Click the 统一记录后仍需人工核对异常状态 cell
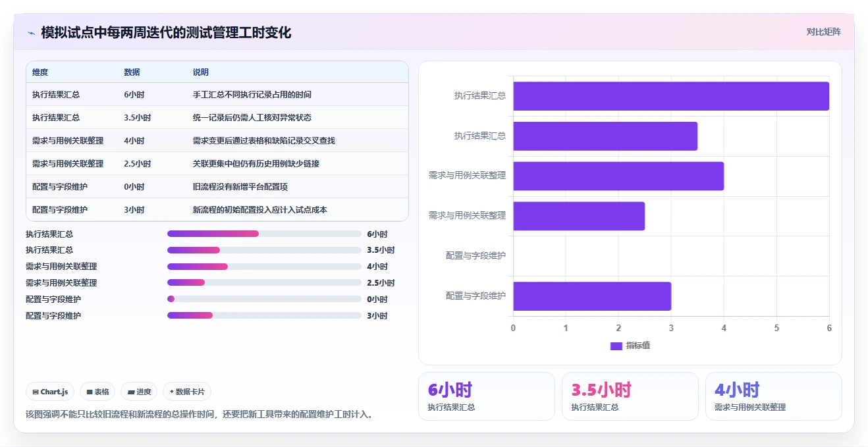This screenshot has height=447, width=868. (252, 118)
